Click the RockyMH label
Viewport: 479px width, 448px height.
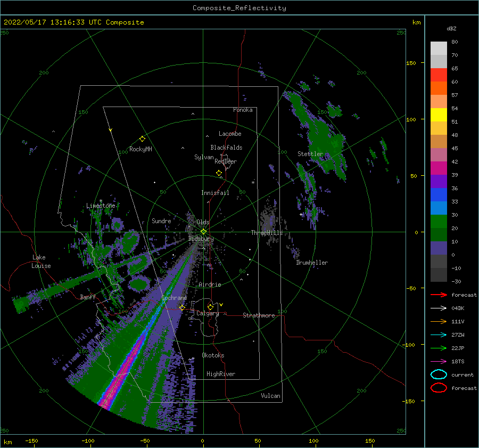[141, 149]
